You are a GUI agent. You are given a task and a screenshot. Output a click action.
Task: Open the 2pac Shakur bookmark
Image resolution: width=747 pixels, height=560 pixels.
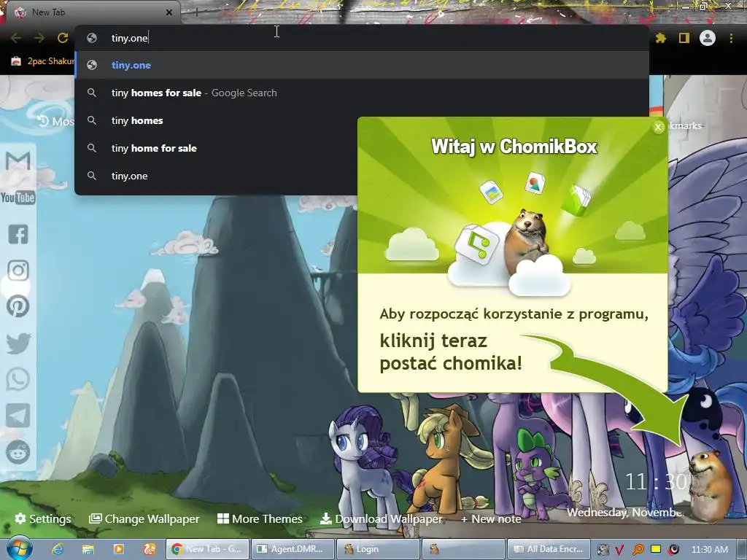point(42,61)
